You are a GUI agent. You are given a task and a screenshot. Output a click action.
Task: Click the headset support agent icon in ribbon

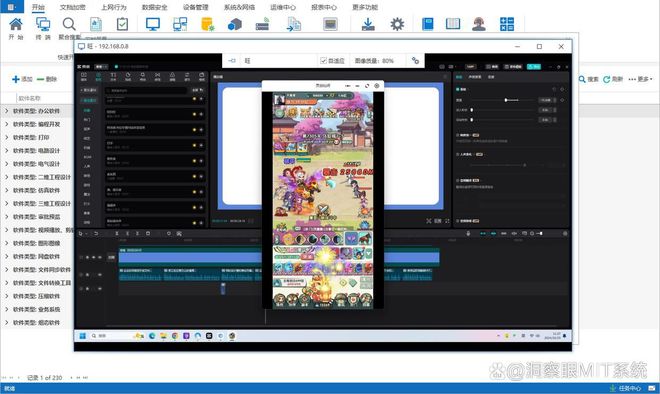click(479, 24)
